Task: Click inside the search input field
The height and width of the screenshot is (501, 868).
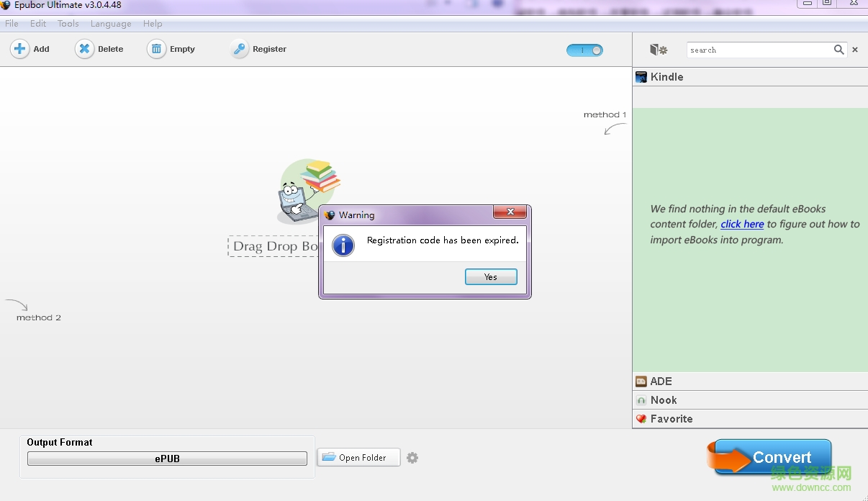Action: pos(756,50)
